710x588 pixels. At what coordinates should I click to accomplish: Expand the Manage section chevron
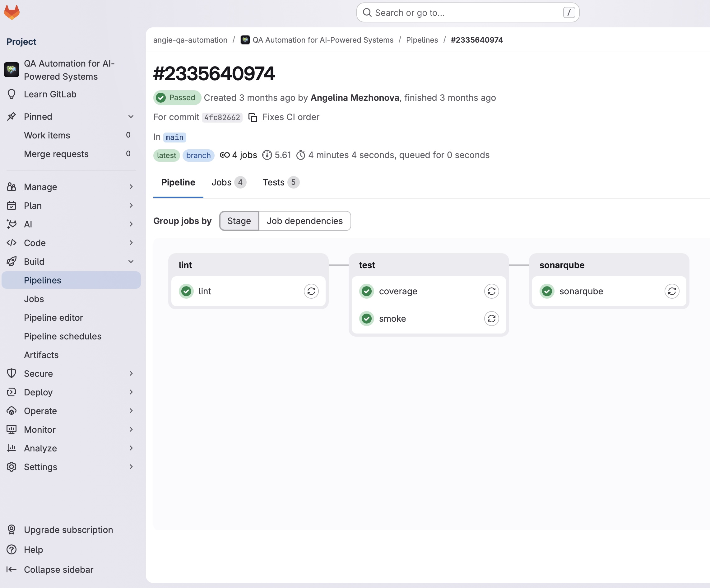(131, 187)
